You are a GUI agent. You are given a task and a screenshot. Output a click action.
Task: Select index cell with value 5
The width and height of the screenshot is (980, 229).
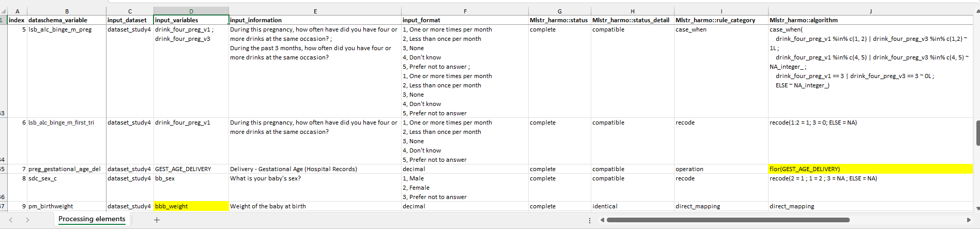(x=17, y=71)
